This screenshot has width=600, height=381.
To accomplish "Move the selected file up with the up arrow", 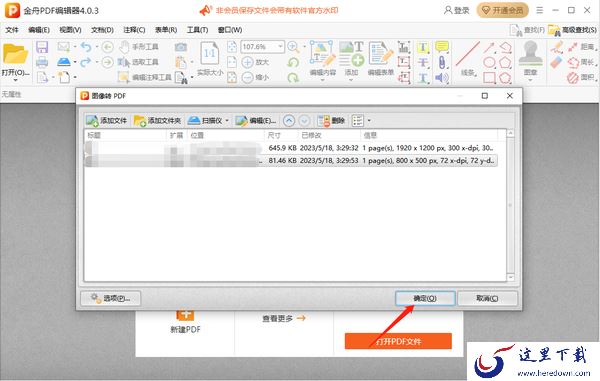I will click(289, 120).
